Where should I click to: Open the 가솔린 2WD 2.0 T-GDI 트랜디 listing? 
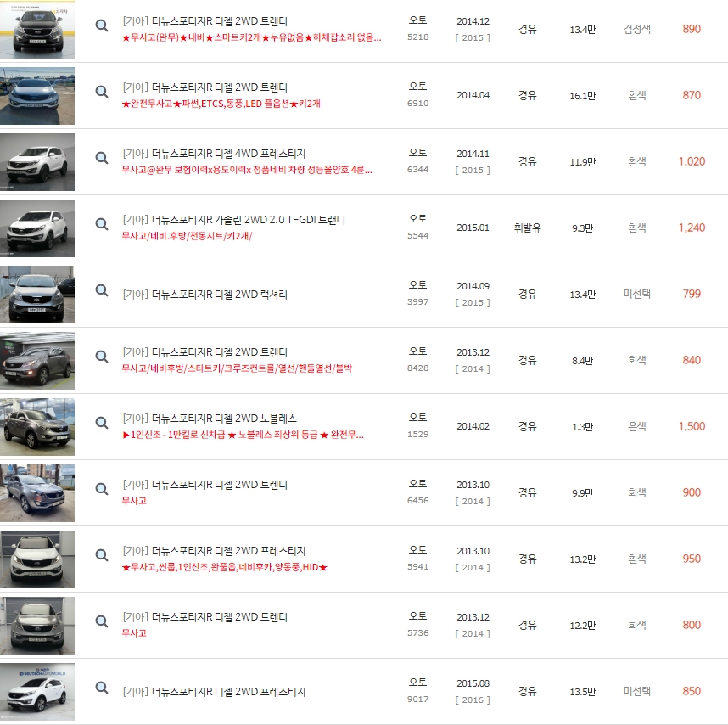tap(234, 220)
